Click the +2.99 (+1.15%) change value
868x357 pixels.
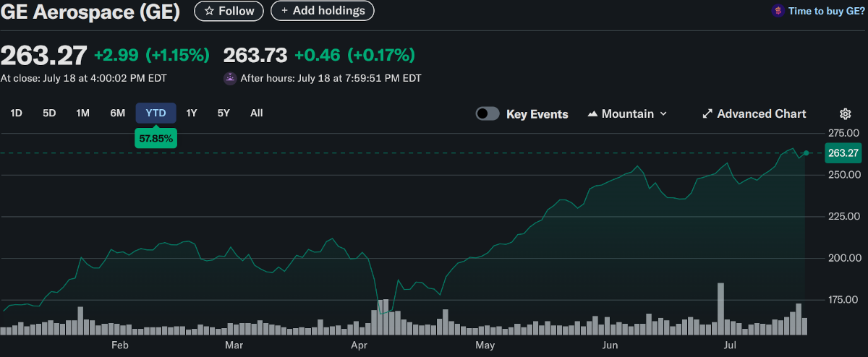152,55
